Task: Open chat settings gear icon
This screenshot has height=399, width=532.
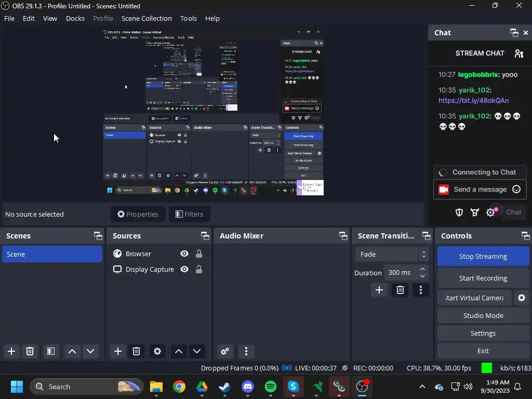Action: pos(490,212)
